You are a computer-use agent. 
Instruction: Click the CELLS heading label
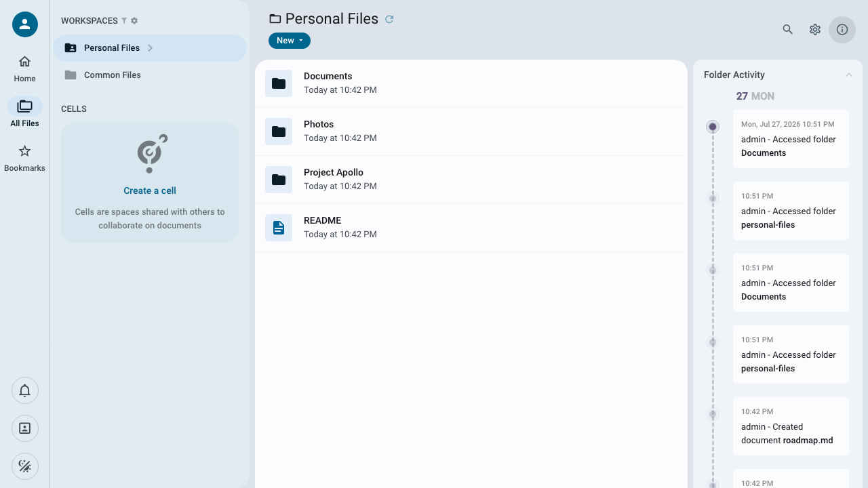pyautogui.click(x=74, y=109)
